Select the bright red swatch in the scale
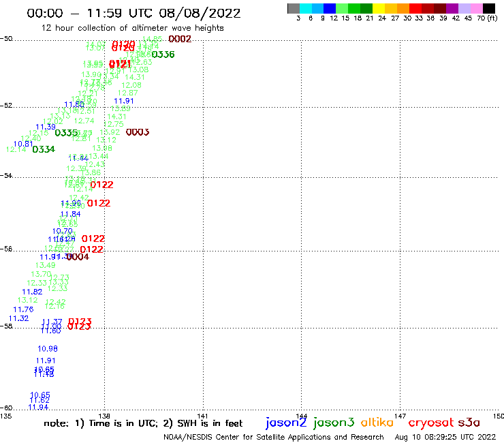The width and height of the screenshot is (504, 443). pos(415,8)
